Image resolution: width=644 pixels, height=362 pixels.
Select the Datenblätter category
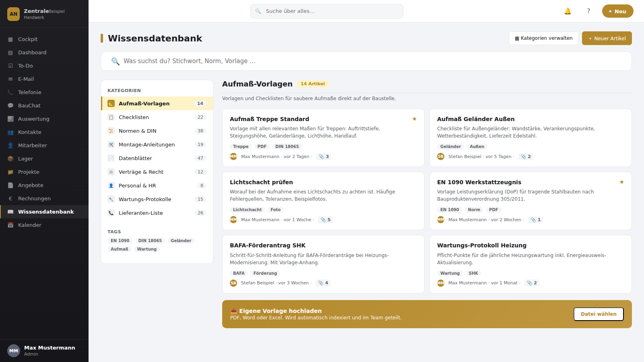point(157,158)
